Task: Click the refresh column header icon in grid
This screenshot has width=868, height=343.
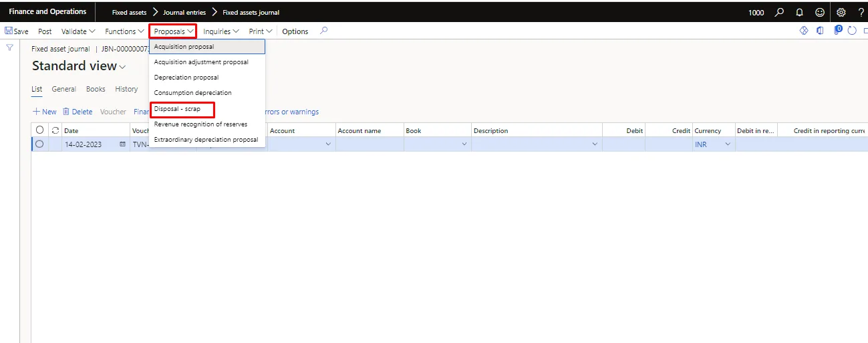Action: coord(55,130)
